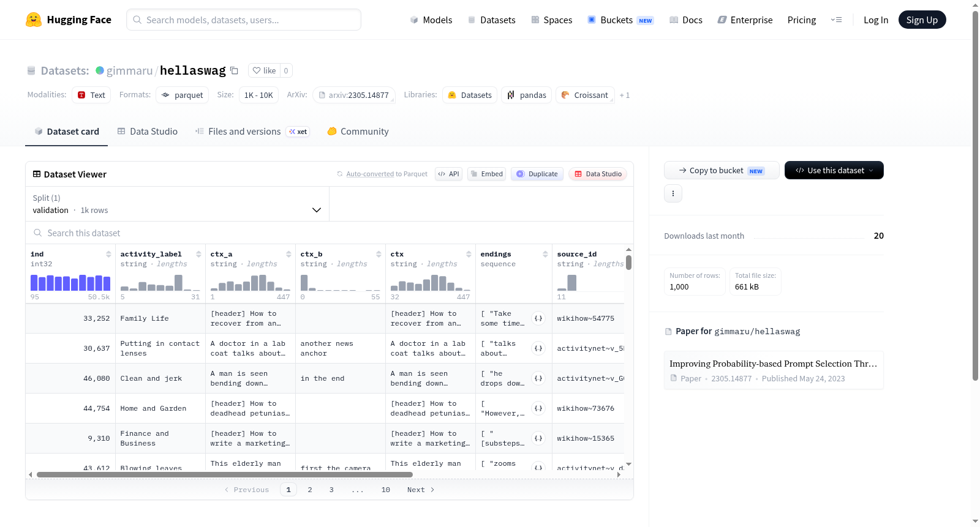The width and height of the screenshot is (980, 527).
Task: Sort the activity_label column with its arrows
Action: 198,254
